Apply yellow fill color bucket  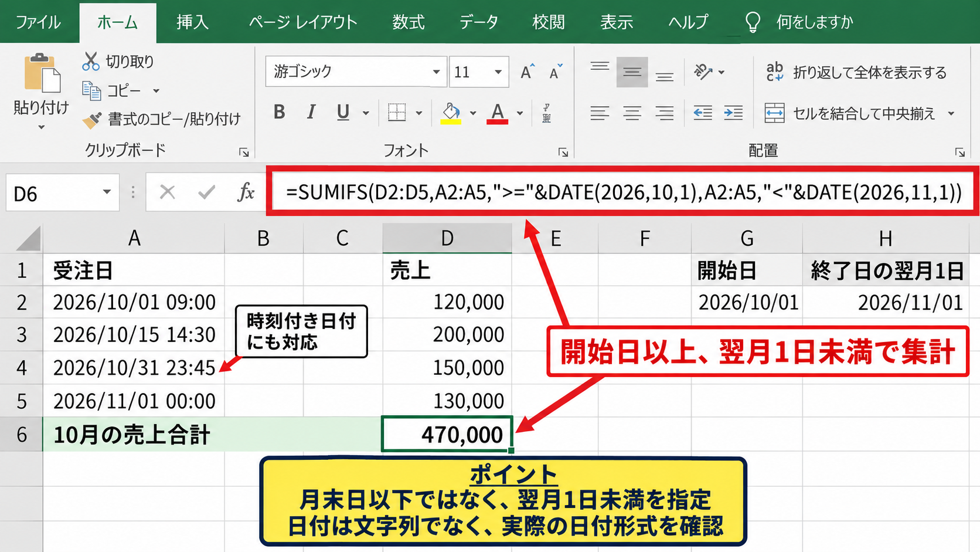(x=451, y=113)
